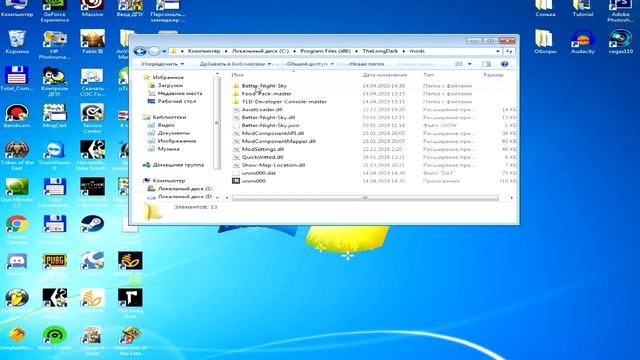Select Библиотеки in navigation pane
Image resolution: width=640 pixels, height=360 pixels.
tap(169, 117)
